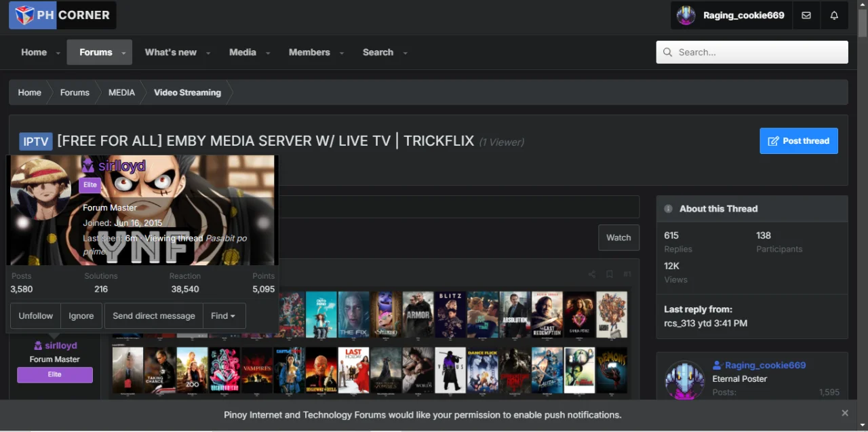Open the Home nav tab
Image resolution: width=868 pixels, height=432 pixels.
pyautogui.click(x=34, y=52)
